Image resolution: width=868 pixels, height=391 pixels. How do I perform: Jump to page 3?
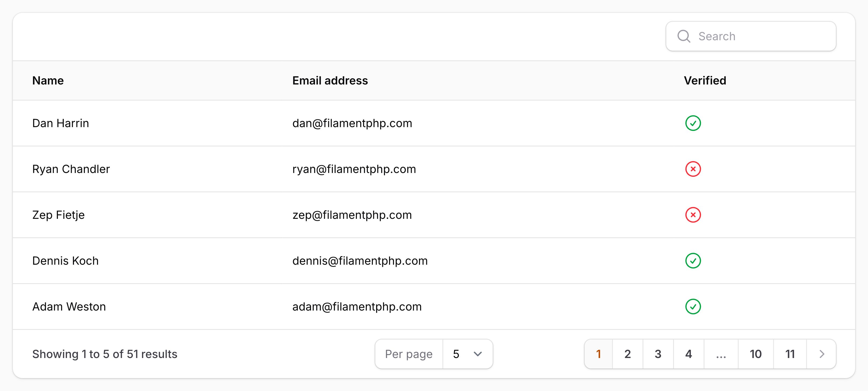[658, 354]
